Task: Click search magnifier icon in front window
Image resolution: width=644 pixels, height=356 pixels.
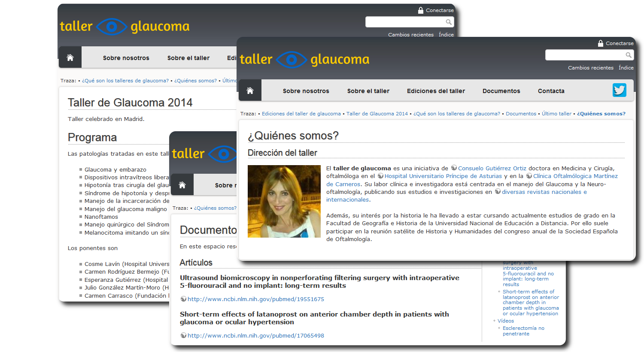Action: click(628, 55)
